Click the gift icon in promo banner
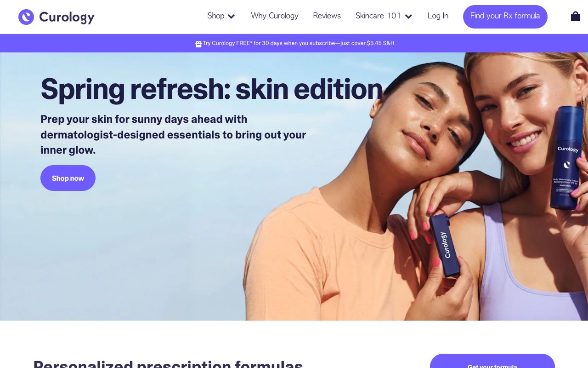Image resolution: width=588 pixels, height=368 pixels. (x=198, y=44)
